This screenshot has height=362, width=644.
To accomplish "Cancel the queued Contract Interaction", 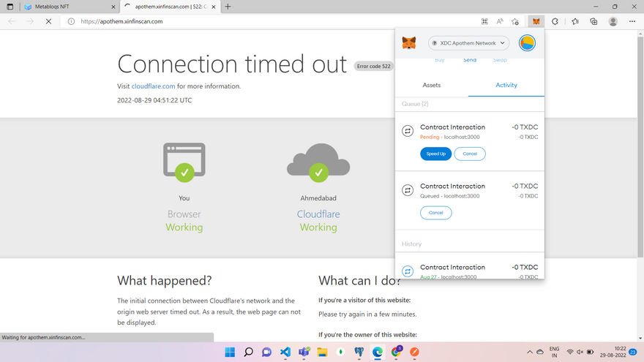I will point(435,213).
